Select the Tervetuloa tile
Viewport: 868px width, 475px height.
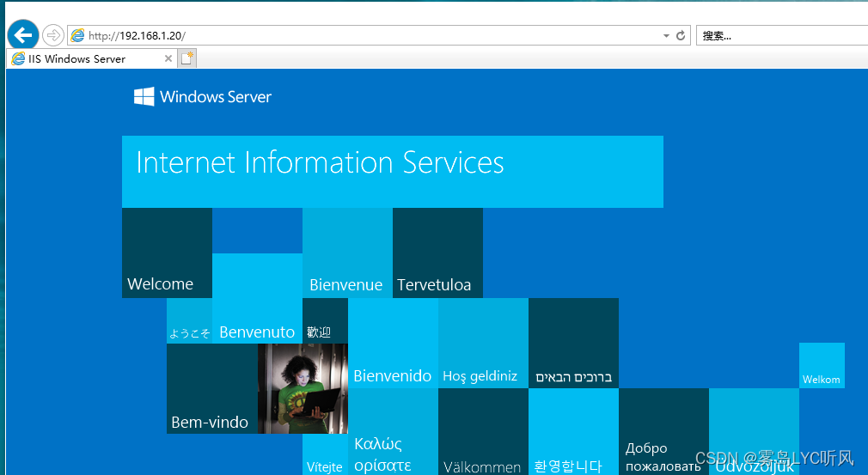tap(438, 253)
